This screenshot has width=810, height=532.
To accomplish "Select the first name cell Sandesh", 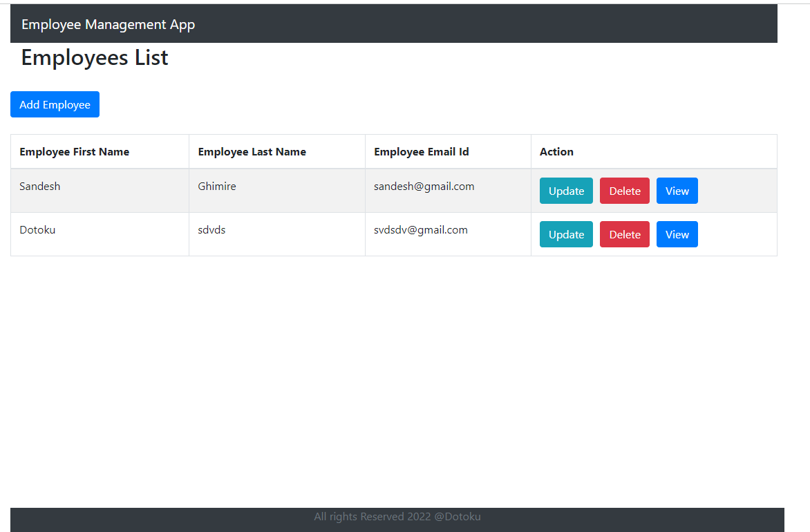I will [x=39, y=186].
